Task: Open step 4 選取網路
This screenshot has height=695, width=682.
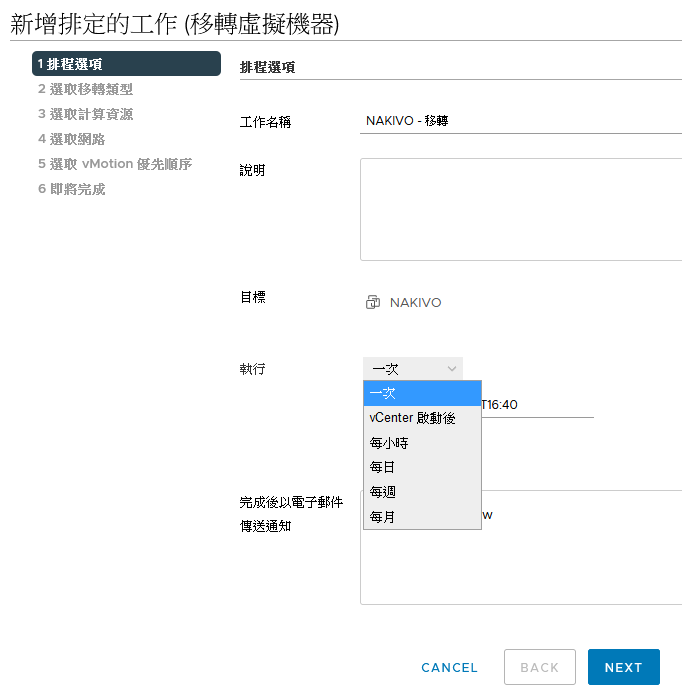Action: pos(71,139)
